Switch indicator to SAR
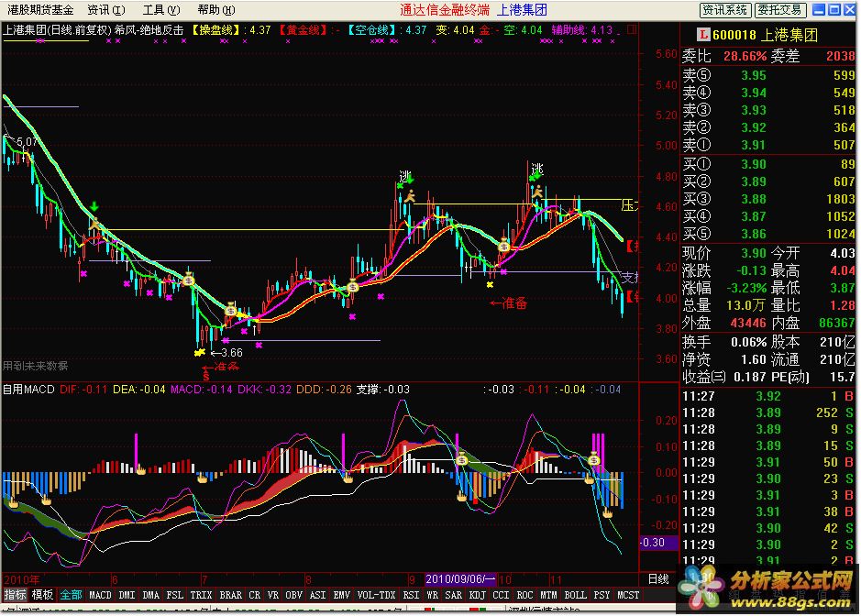This screenshot has width=861, height=616. pyautogui.click(x=453, y=595)
